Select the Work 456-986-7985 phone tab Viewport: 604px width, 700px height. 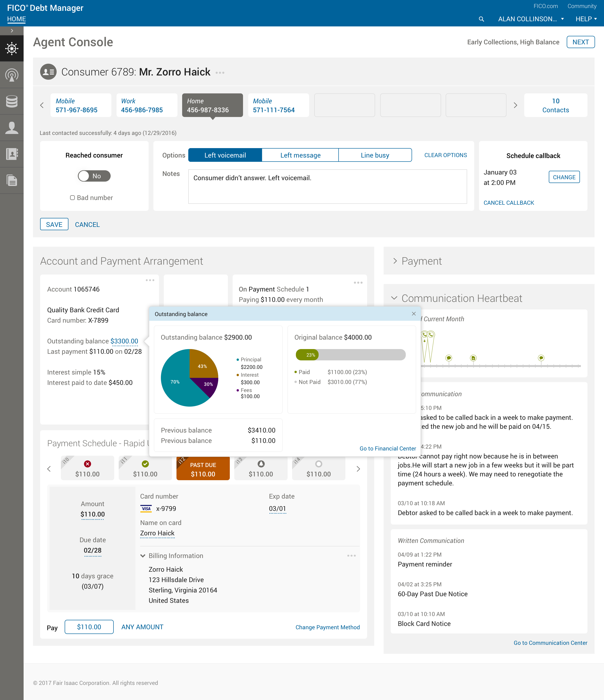click(147, 105)
